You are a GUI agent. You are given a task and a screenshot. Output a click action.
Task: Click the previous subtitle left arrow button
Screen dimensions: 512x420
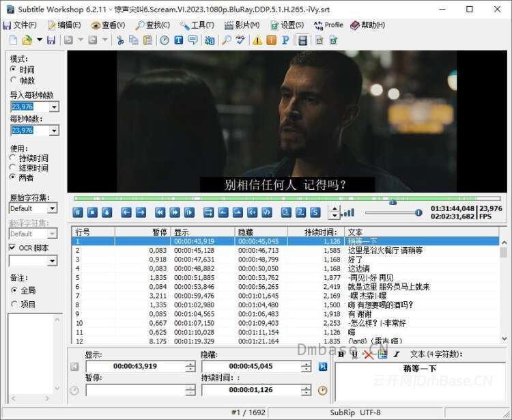click(x=126, y=212)
